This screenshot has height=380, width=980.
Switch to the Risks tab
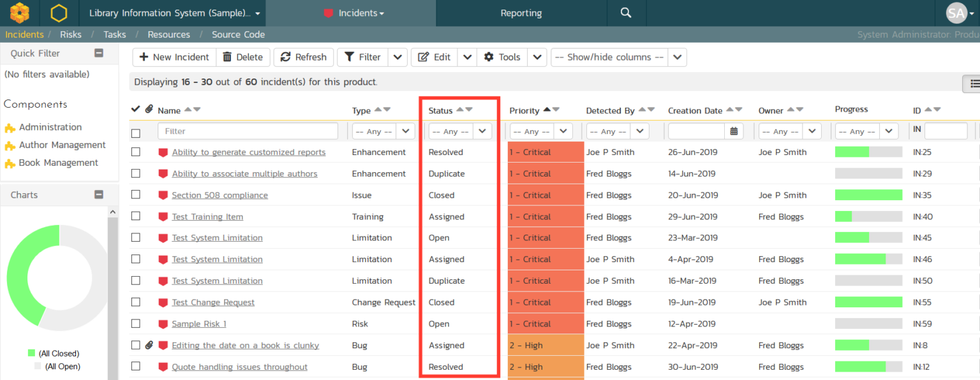70,34
